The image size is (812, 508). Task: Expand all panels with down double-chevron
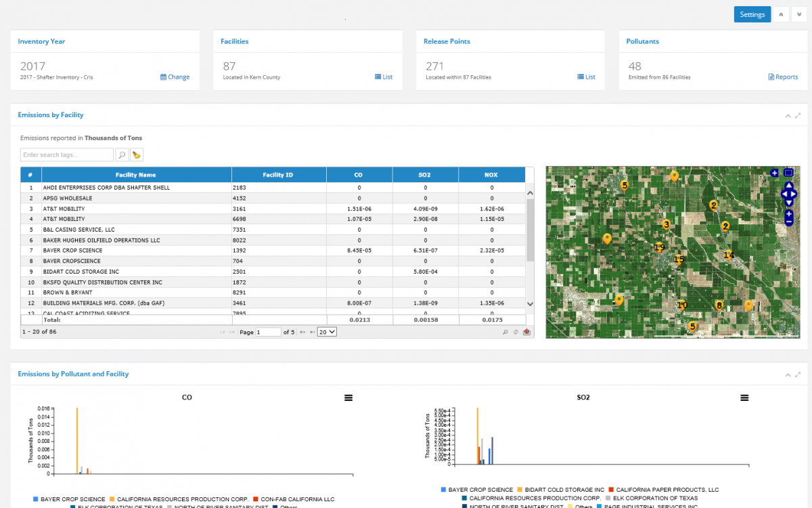tap(799, 14)
